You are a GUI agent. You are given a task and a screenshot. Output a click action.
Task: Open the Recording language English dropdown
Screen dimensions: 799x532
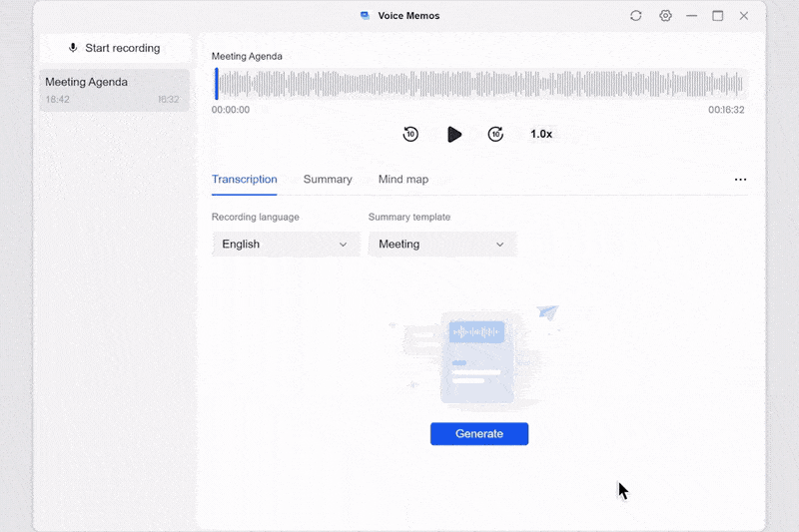click(x=286, y=245)
